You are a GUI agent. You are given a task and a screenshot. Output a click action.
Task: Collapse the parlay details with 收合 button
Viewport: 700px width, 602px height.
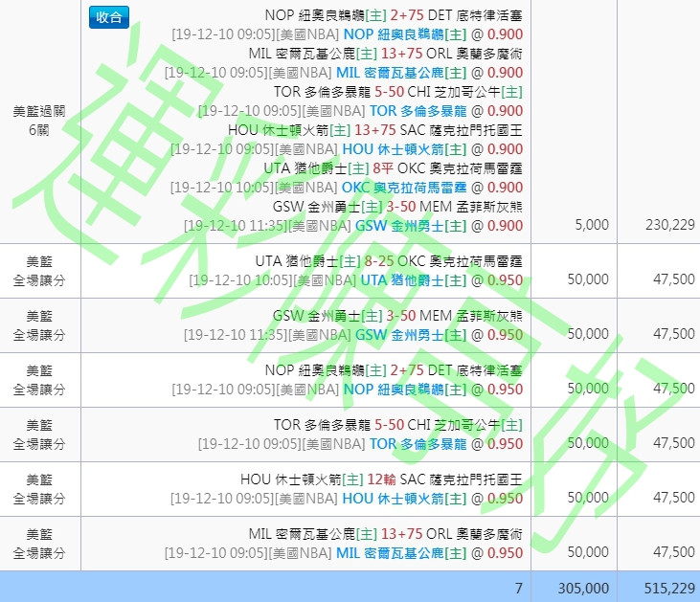pos(109,17)
